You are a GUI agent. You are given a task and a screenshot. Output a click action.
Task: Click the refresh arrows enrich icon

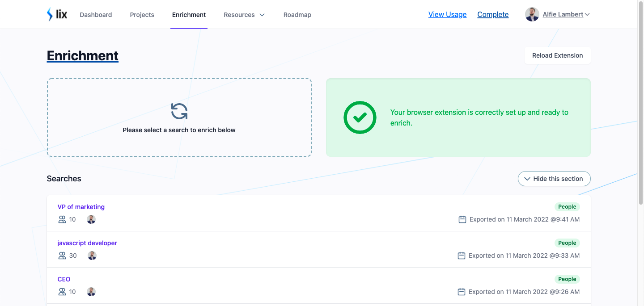tap(179, 111)
